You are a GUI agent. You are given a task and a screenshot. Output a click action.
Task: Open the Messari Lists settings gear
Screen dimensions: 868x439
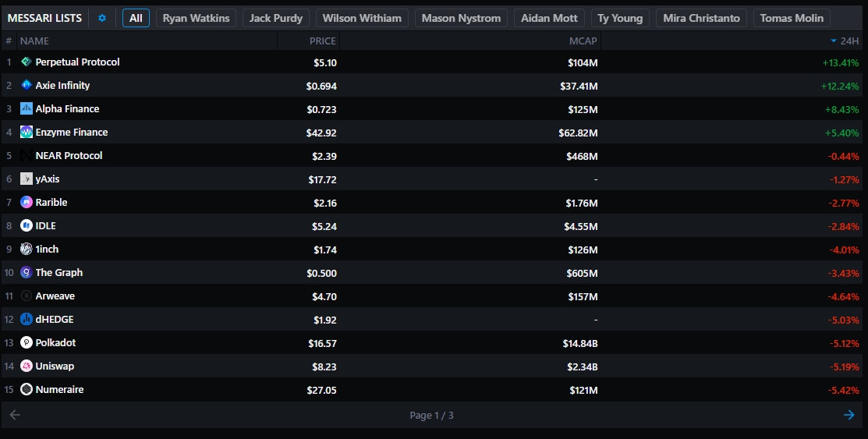pyautogui.click(x=102, y=18)
